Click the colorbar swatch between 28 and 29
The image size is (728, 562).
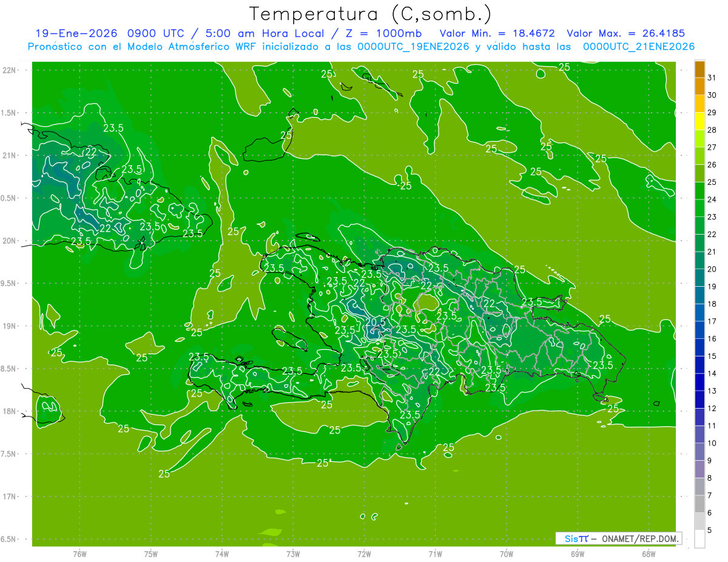pos(699,121)
